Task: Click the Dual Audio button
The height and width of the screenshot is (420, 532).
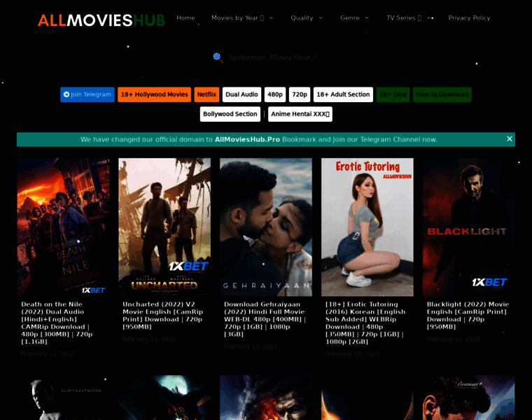Action: [x=241, y=94]
